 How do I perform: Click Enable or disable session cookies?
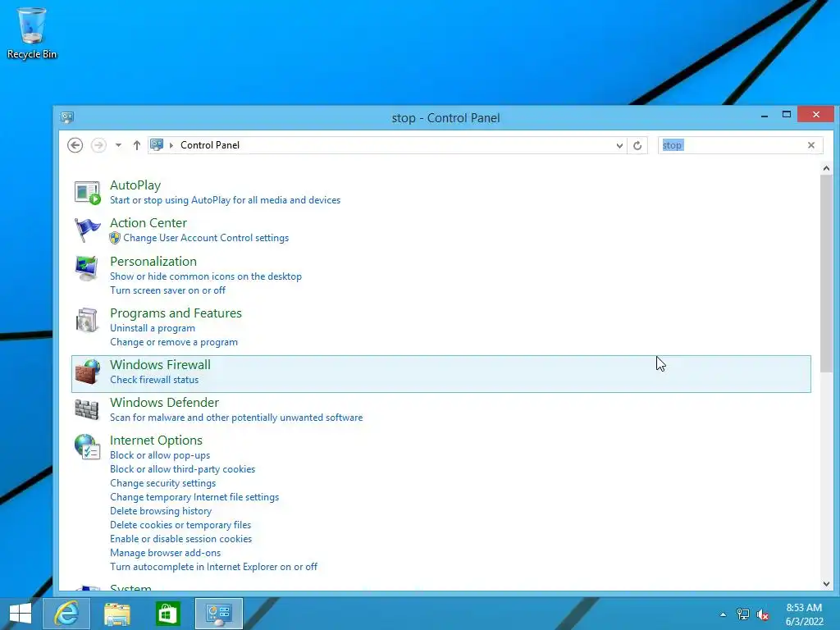[x=180, y=539]
